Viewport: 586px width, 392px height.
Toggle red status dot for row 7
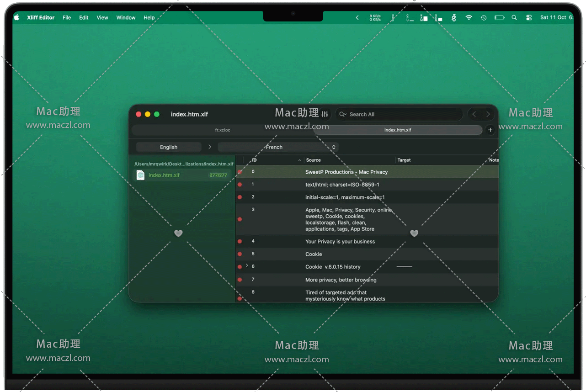(x=240, y=280)
